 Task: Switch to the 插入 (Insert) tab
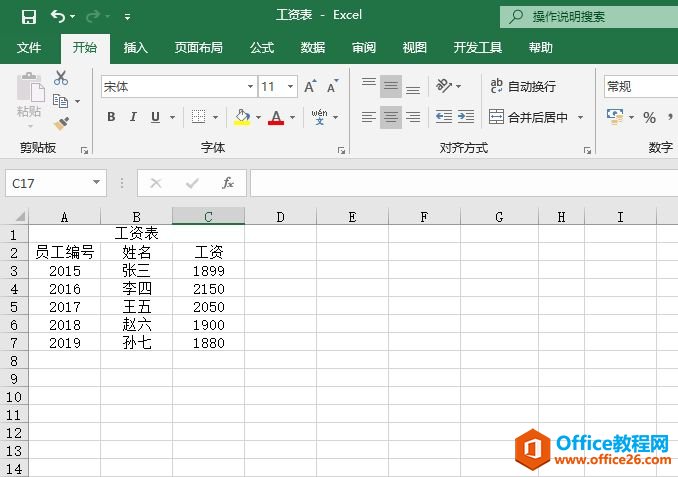(x=135, y=47)
